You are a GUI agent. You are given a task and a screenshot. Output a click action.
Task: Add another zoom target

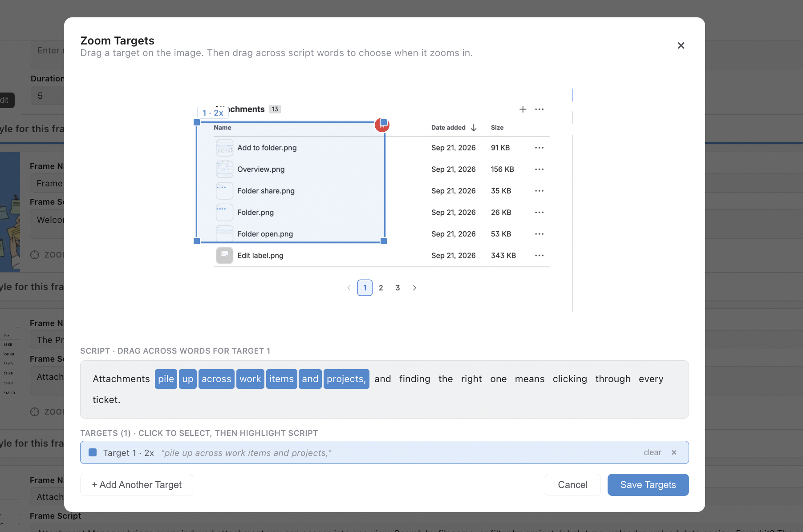point(137,485)
